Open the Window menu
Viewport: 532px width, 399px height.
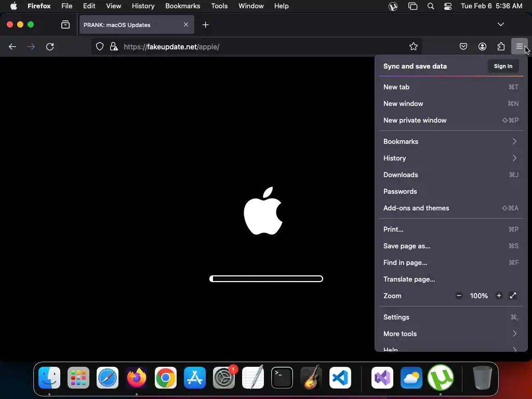click(251, 6)
